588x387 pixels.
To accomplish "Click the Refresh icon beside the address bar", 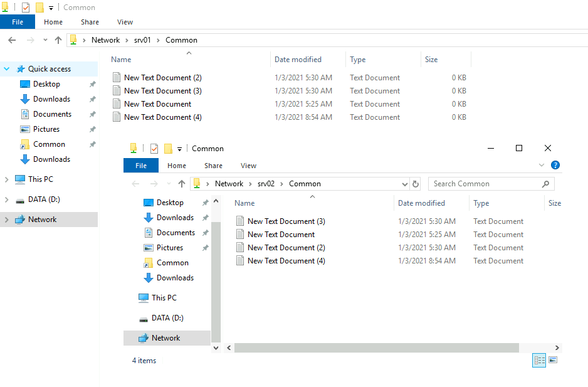I will click(x=416, y=183).
